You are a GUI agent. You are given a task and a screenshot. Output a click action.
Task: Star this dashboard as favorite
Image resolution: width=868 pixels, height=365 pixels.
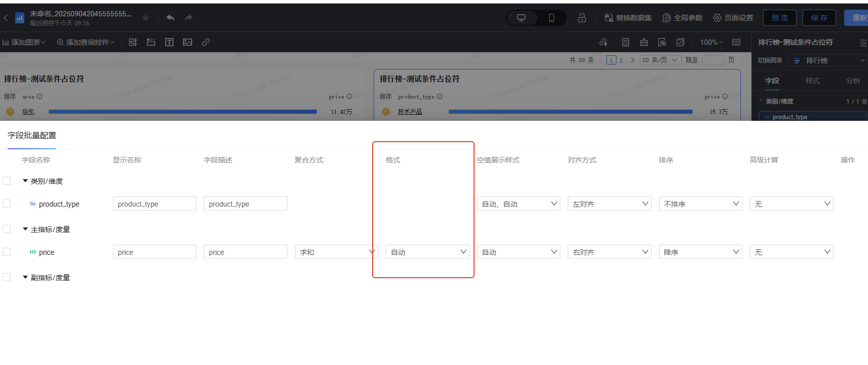pyautogui.click(x=146, y=18)
